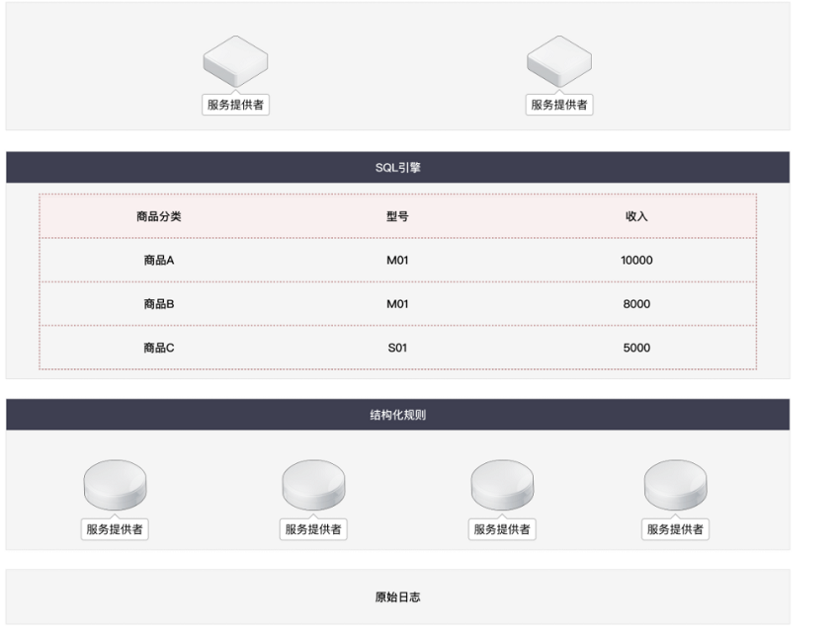Select the 商品A cell
The image size is (840, 633).
click(x=158, y=261)
